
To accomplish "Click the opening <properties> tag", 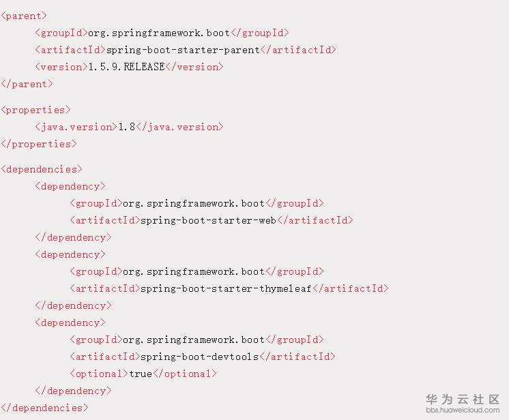I will 35,110.
